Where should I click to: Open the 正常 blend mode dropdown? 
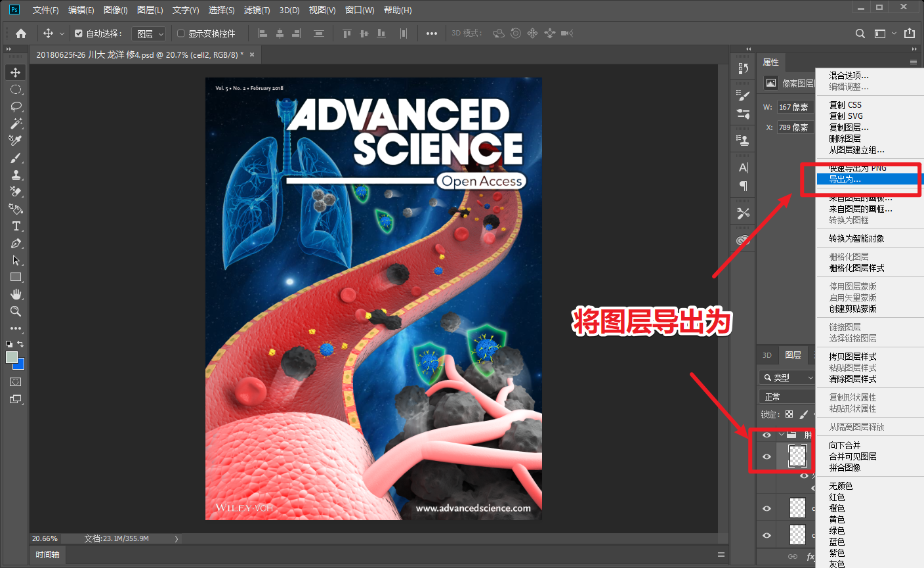click(x=787, y=397)
